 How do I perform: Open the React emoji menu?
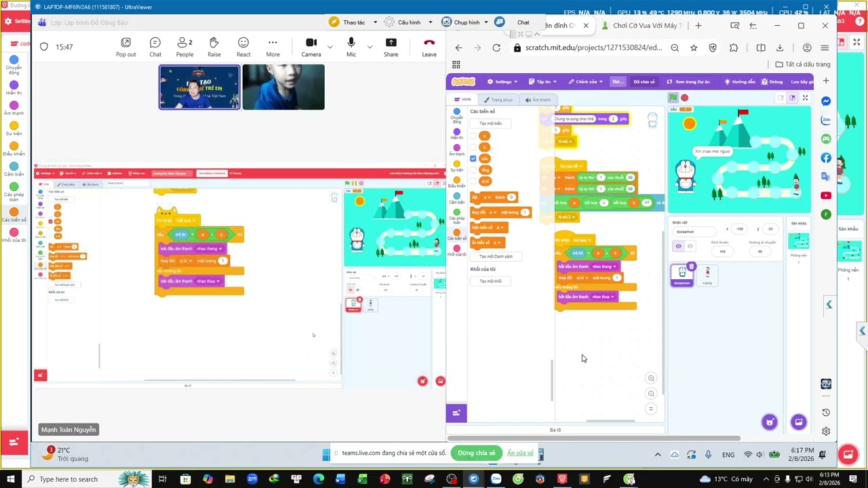pos(243,47)
